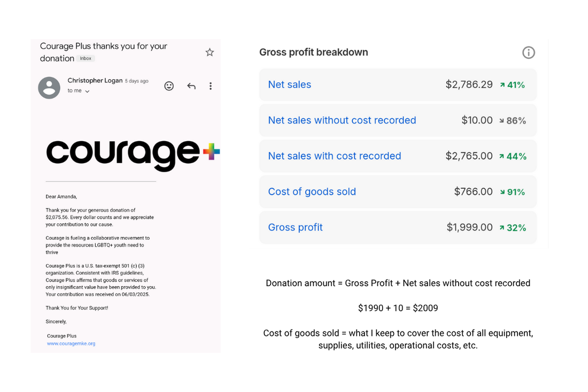Open the Cost of goods sold link
Viewport: 588px width, 392px height.
pos(312,191)
